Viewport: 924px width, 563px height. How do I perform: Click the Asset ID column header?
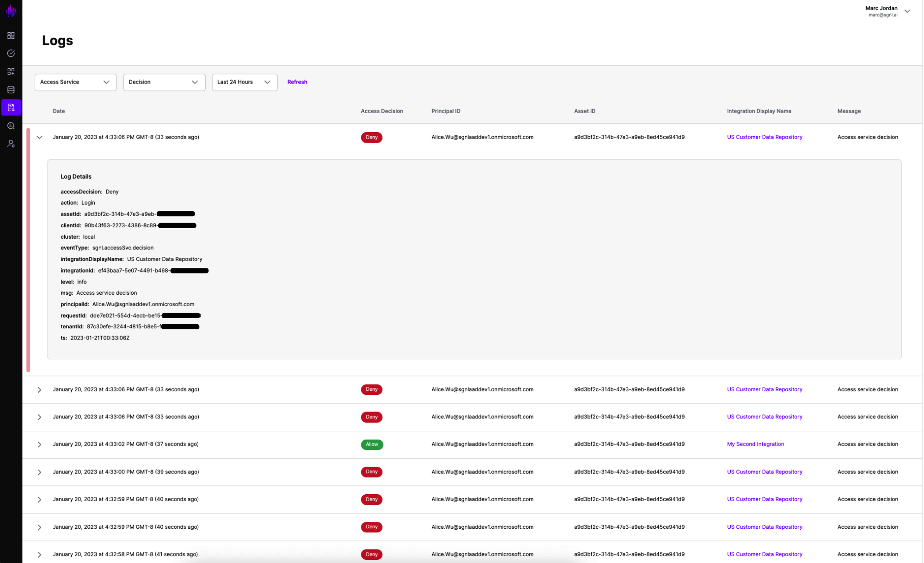pos(585,111)
